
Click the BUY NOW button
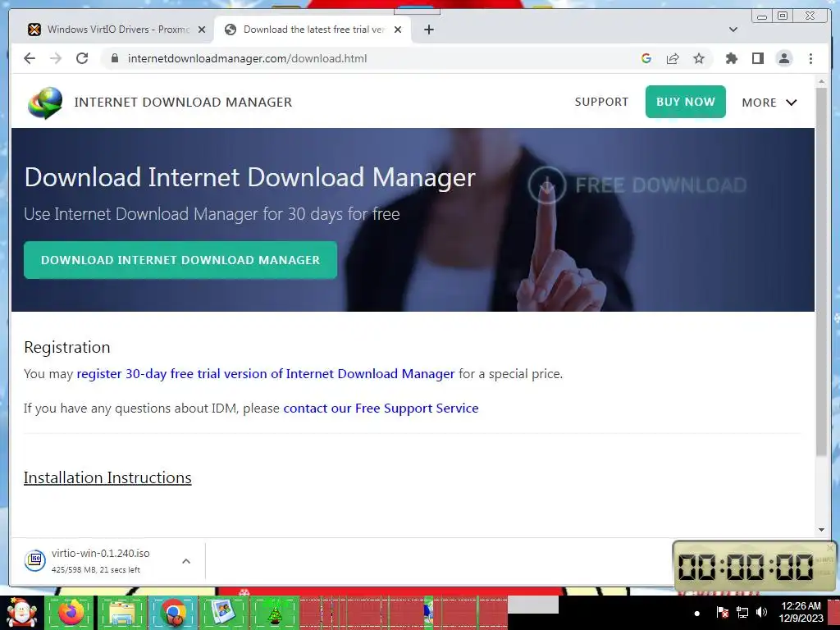pos(685,102)
